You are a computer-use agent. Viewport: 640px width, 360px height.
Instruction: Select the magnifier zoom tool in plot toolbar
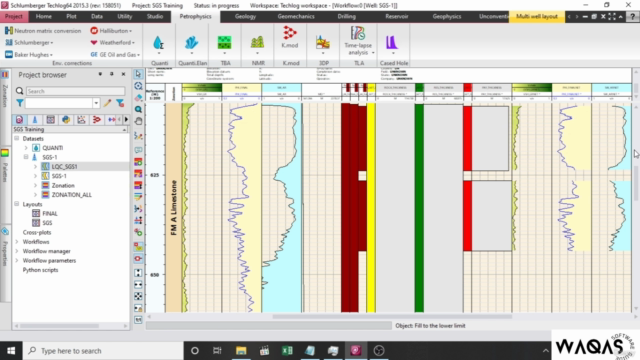(x=138, y=109)
